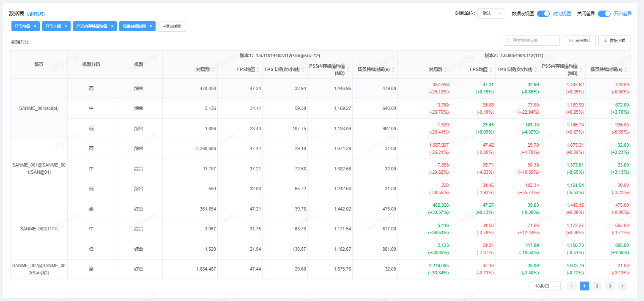
Task: Open the 时间单位 dropdown
Action: click(491, 14)
